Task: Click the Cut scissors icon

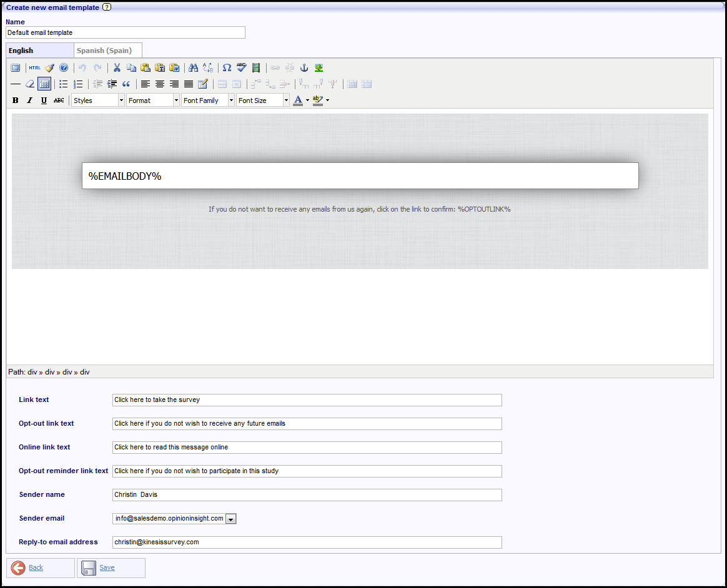Action: click(x=117, y=67)
